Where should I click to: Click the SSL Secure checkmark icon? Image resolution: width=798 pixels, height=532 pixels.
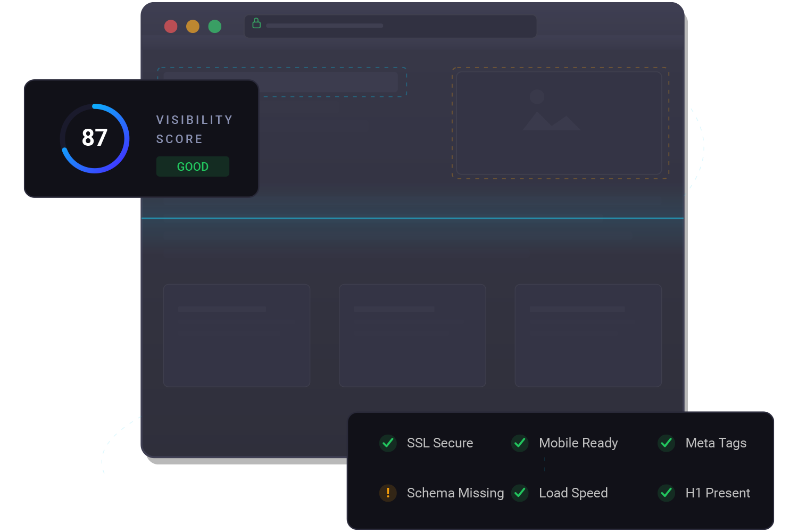point(388,443)
